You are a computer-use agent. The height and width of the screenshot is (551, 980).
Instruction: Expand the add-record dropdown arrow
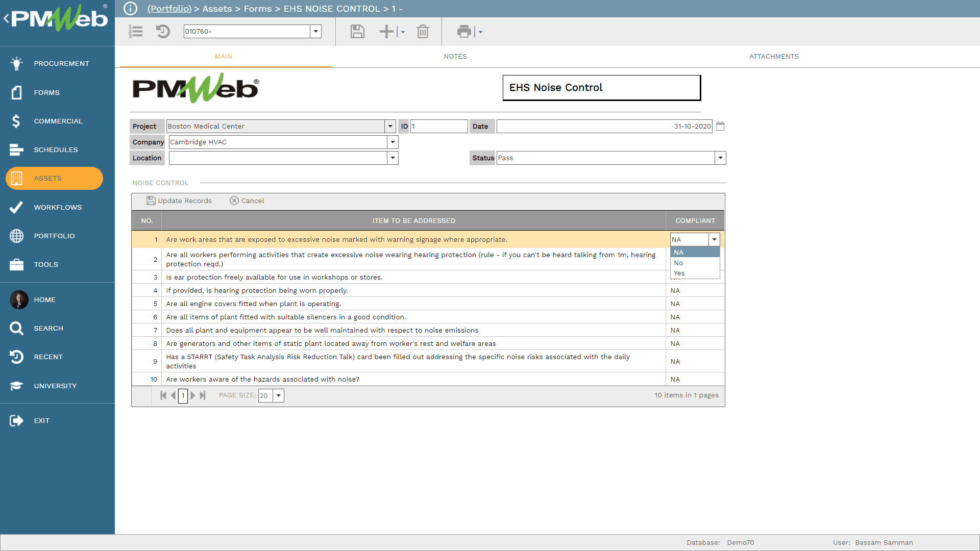pos(403,32)
